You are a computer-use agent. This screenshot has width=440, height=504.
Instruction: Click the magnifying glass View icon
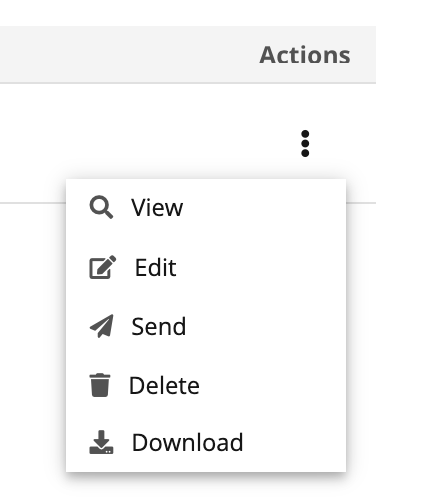coord(101,207)
